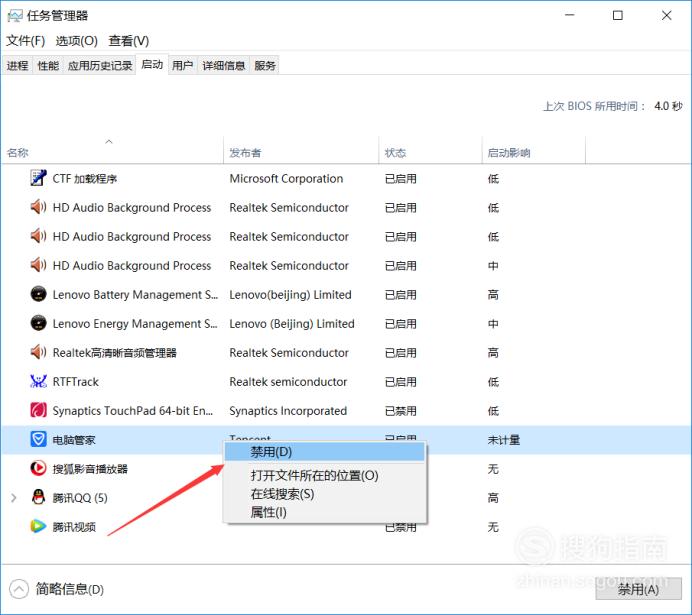This screenshot has height=615, width=692.
Task: Click the 腾讯QQ penguin icon
Action: (x=38, y=497)
